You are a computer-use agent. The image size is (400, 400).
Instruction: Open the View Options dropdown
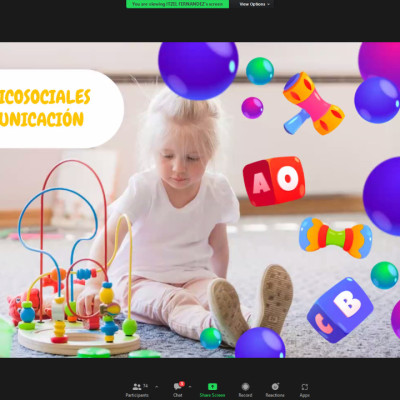pos(254,4)
